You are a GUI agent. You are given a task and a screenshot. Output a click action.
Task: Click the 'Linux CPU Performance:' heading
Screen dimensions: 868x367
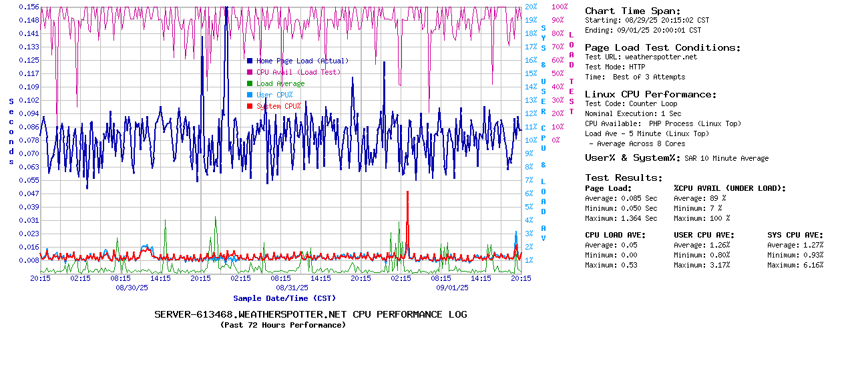(650, 94)
